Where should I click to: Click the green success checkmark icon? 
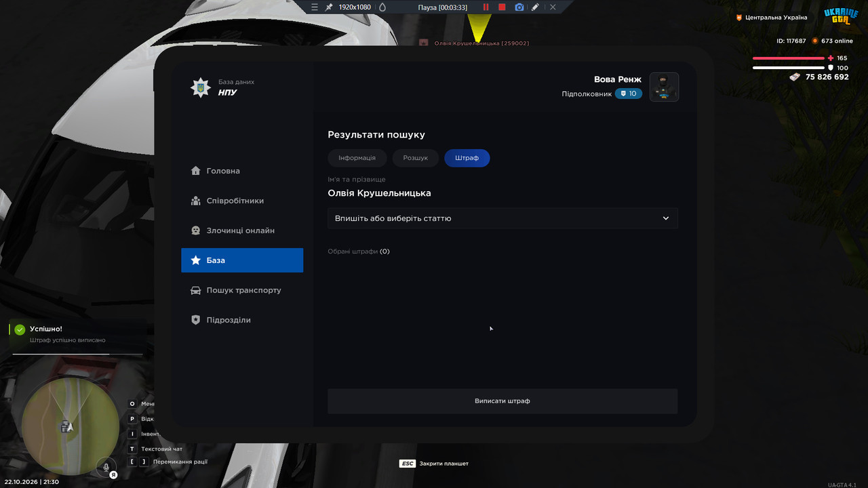[20, 329]
